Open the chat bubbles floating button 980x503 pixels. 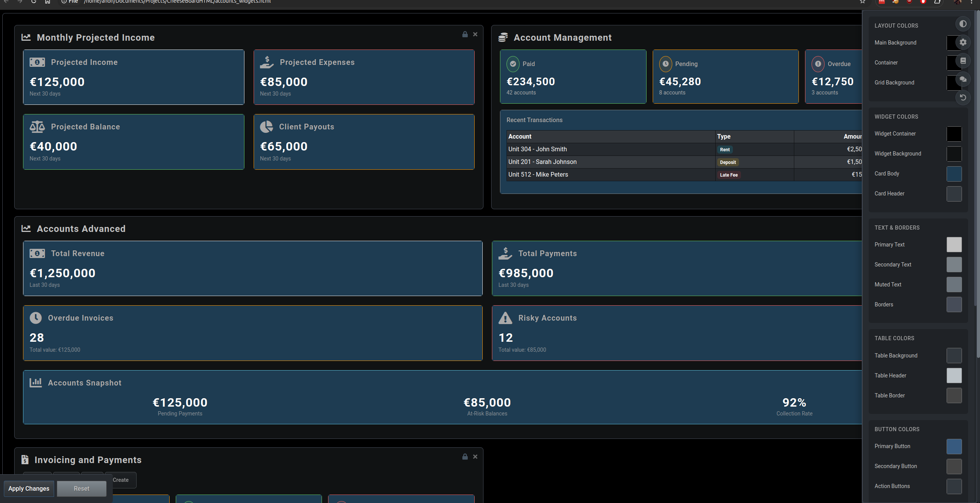pyautogui.click(x=963, y=79)
